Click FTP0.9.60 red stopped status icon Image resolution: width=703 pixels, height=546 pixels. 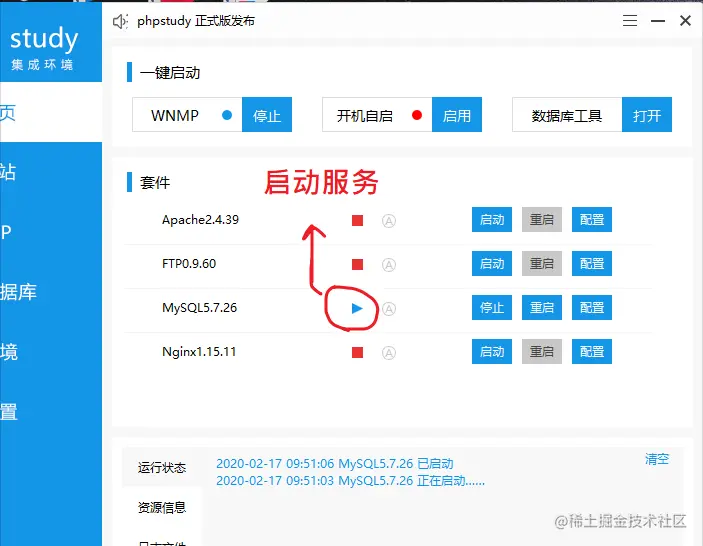point(357,264)
